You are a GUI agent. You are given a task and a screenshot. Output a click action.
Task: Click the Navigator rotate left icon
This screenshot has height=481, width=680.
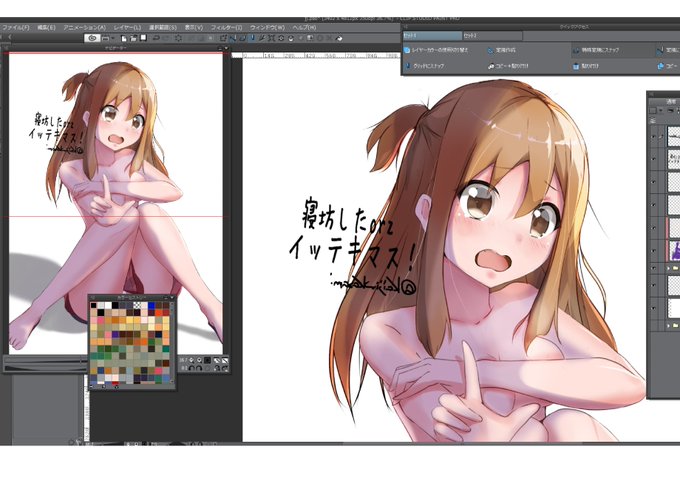(192, 368)
